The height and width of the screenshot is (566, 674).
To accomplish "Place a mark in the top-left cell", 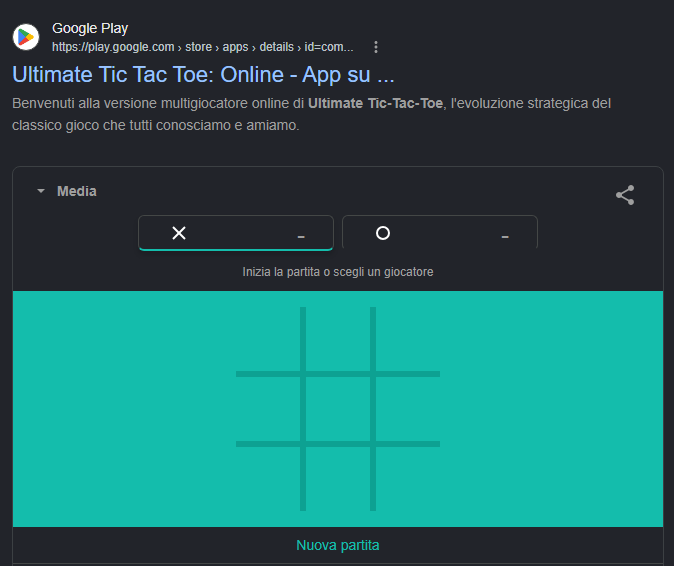I will [x=268, y=339].
